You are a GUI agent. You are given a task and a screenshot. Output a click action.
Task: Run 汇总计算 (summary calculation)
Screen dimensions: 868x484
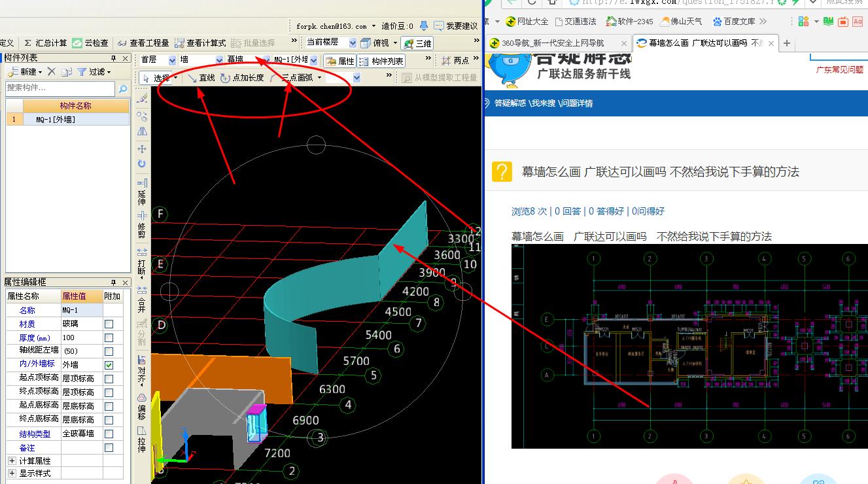point(45,43)
